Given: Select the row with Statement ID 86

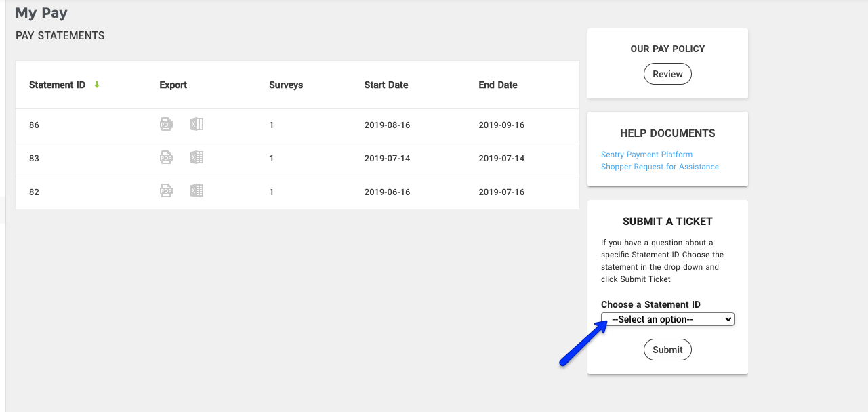Looking at the screenshot, I should click(x=35, y=125).
